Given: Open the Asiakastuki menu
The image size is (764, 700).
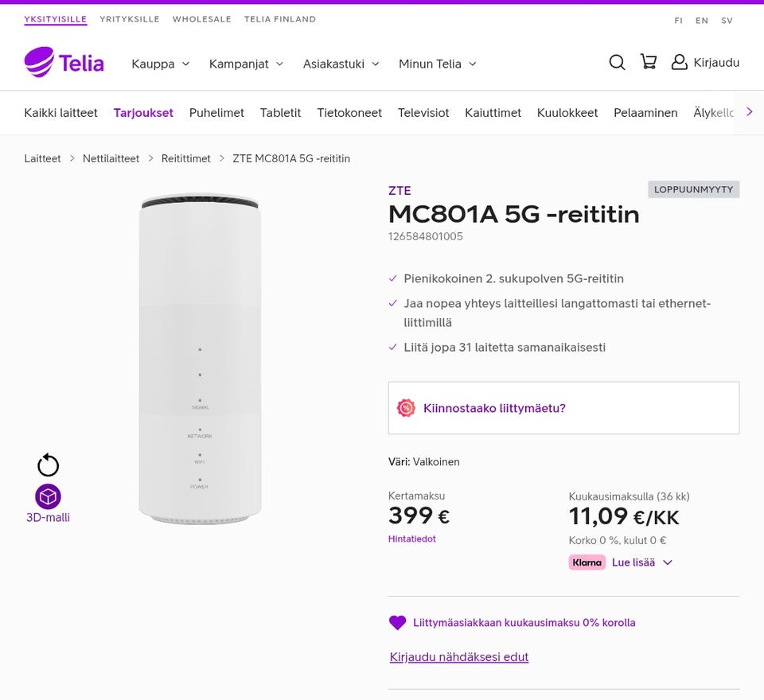Looking at the screenshot, I should click(341, 64).
